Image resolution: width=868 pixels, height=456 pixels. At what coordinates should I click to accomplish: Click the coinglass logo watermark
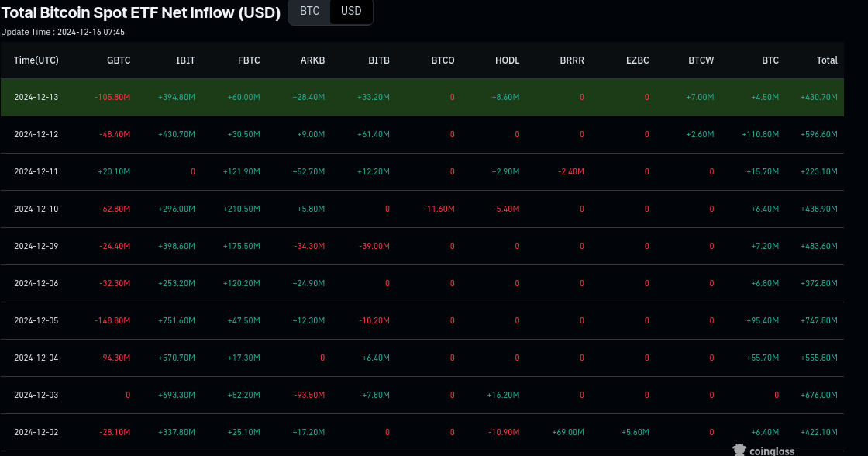pyautogui.click(x=762, y=450)
